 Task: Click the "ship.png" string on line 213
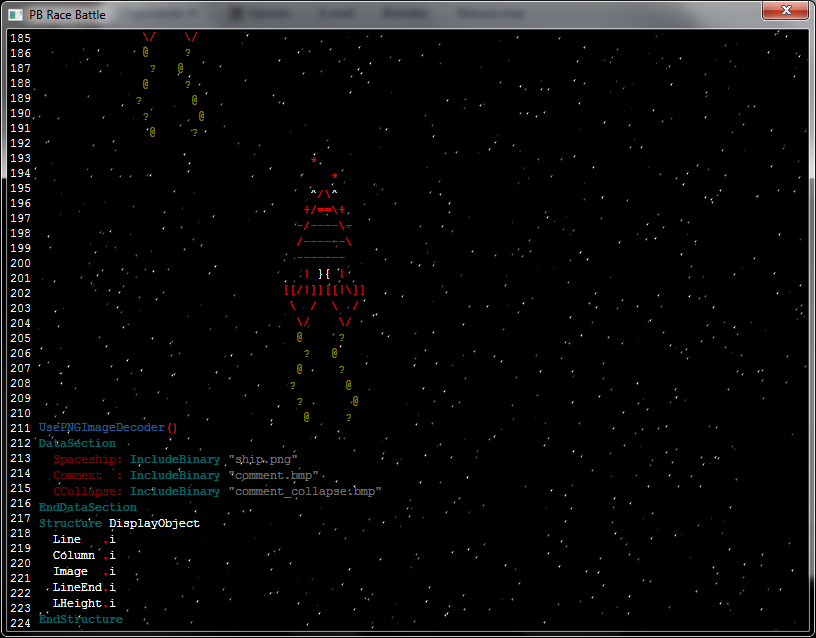264,460
